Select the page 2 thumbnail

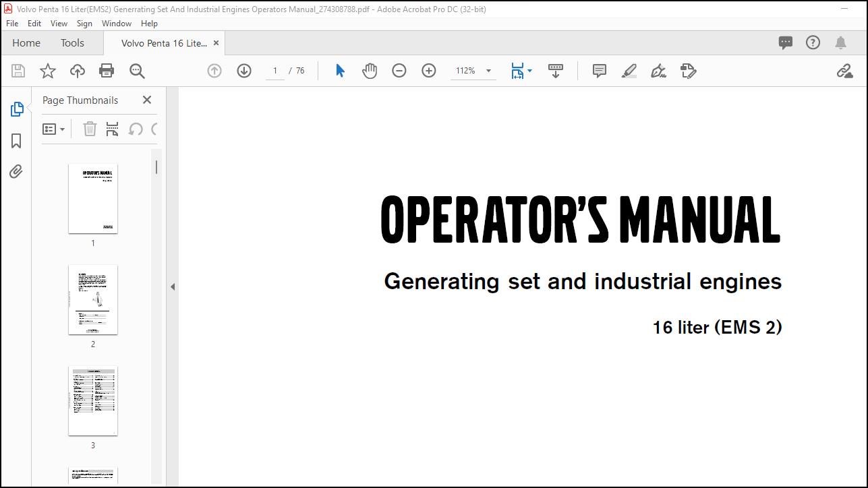pos(93,300)
